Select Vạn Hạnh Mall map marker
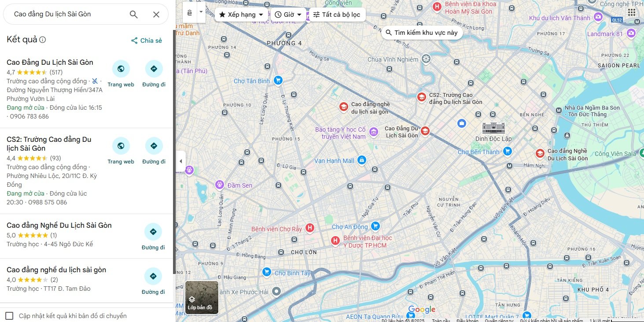The height and width of the screenshot is (322, 644). pyautogui.click(x=361, y=161)
